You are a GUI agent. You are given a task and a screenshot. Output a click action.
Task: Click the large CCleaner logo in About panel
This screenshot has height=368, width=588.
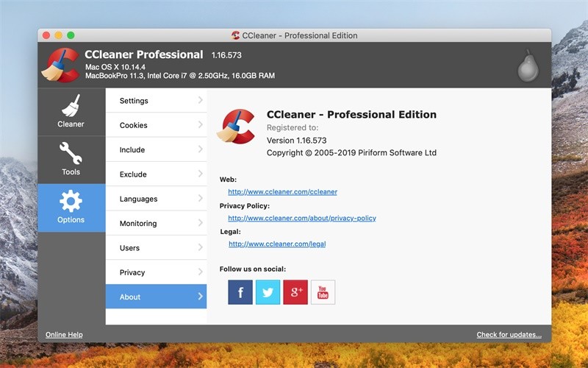pos(236,126)
